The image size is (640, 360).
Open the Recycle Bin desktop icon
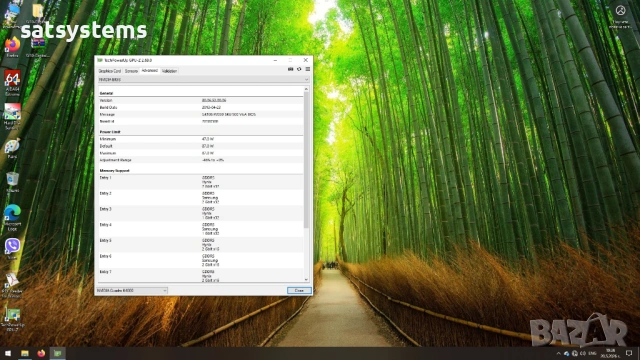12,182
